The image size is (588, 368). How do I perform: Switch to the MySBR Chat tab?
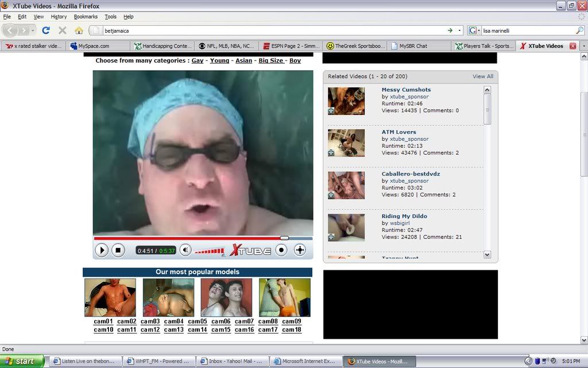point(419,46)
